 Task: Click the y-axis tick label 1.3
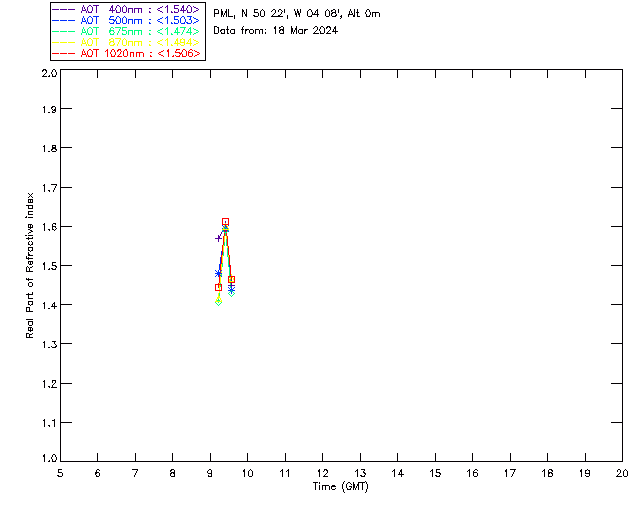(49, 345)
